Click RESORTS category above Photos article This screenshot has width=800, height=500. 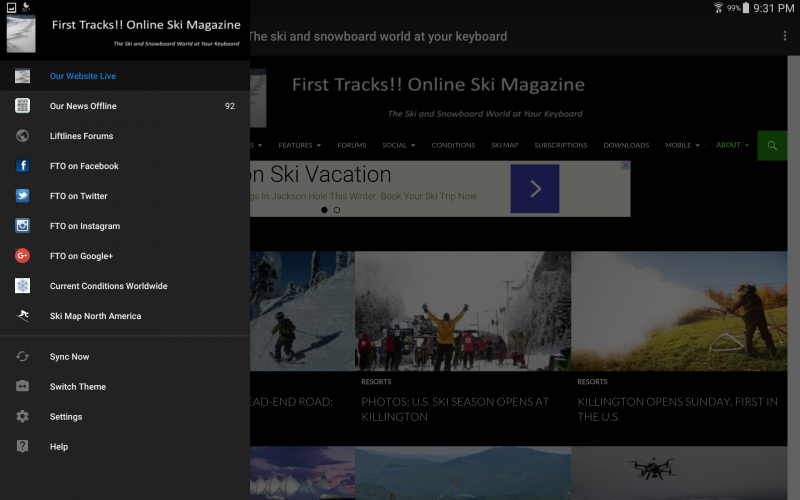click(376, 382)
